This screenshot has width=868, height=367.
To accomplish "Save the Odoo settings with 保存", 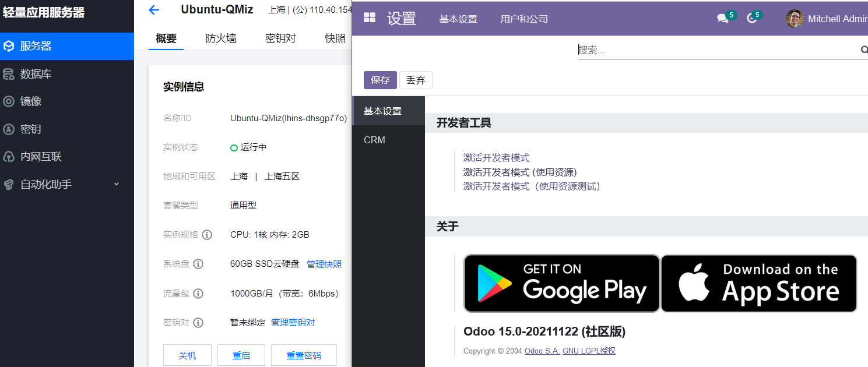I will 380,80.
